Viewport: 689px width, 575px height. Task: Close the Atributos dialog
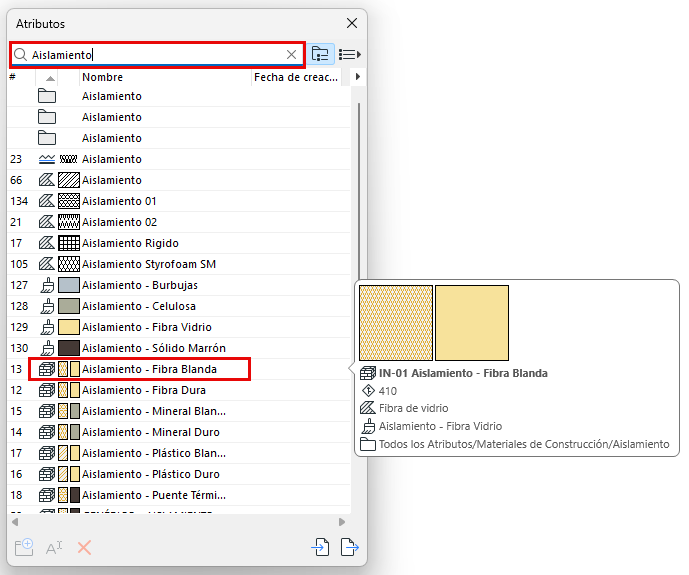tap(352, 23)
